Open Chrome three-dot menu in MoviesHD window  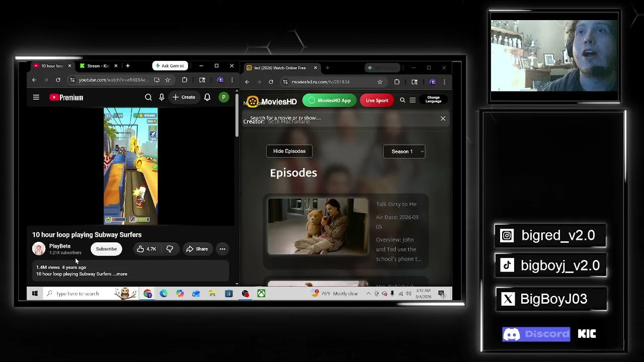click(444, 82)
